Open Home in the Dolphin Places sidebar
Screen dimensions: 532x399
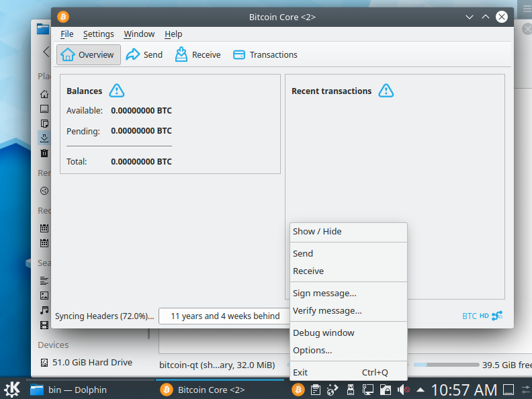tap(44, 94)
